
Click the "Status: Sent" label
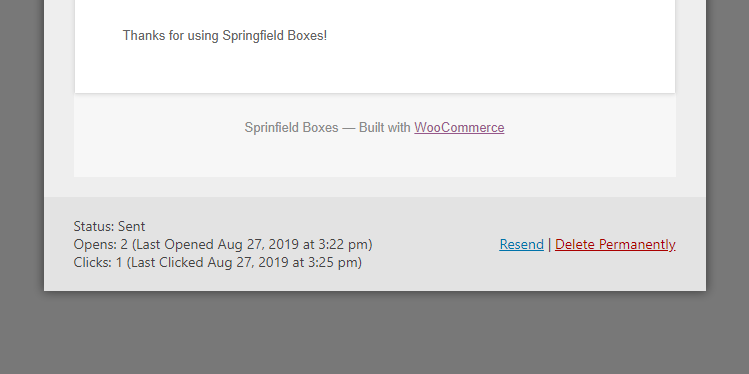coord(109,226)
